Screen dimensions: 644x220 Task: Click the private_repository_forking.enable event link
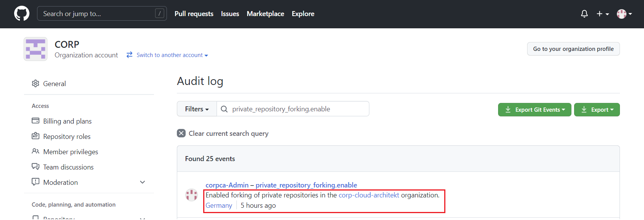pos(306,185)
